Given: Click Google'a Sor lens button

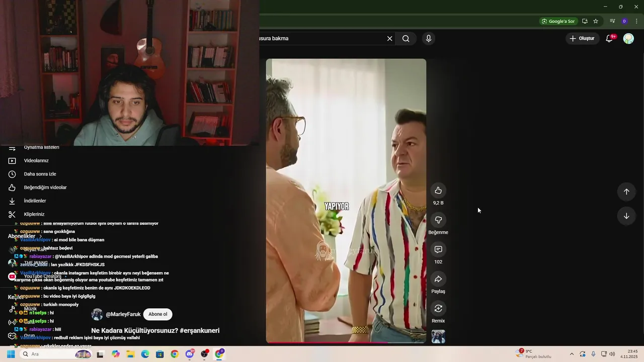Looking at the screenshot, I should (558, 21).
